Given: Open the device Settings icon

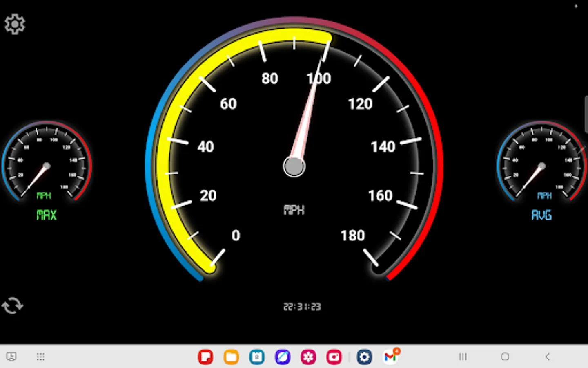Looking at the screenshot, I should coord(364,357).
